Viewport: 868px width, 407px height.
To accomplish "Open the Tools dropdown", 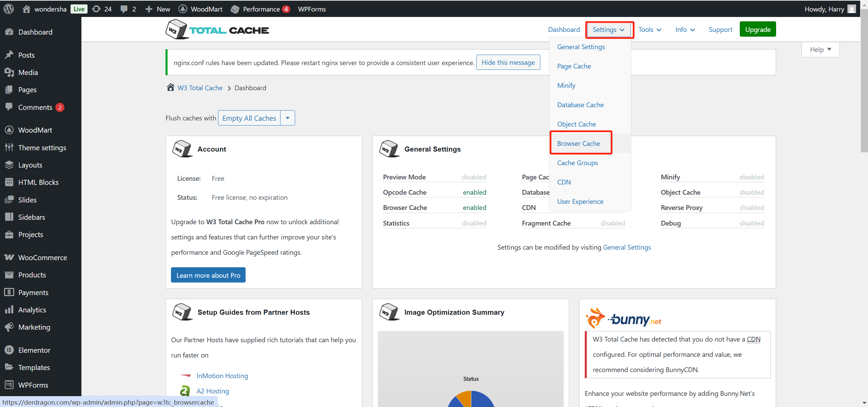I will (650, 30).
